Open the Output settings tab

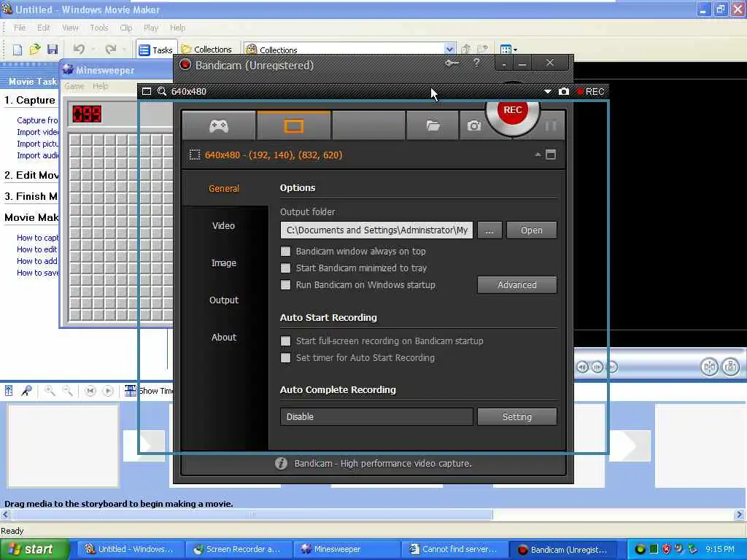coord(224,300)
